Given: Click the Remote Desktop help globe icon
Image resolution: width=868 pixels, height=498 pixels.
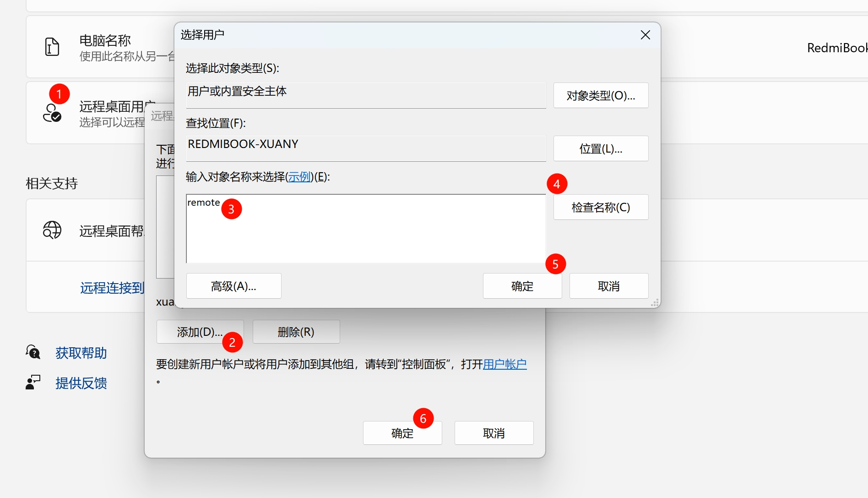Looking at the screenshot, I should [52, 230].
